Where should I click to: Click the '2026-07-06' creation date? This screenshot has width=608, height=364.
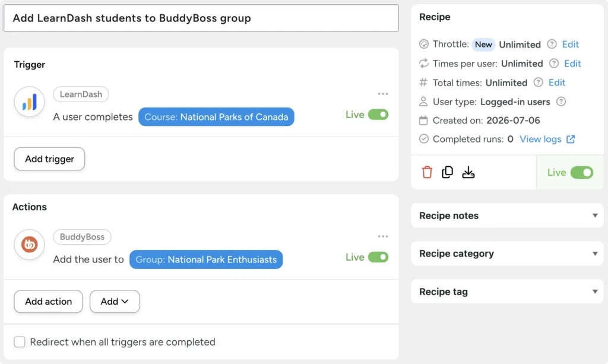tap(513, 121)
